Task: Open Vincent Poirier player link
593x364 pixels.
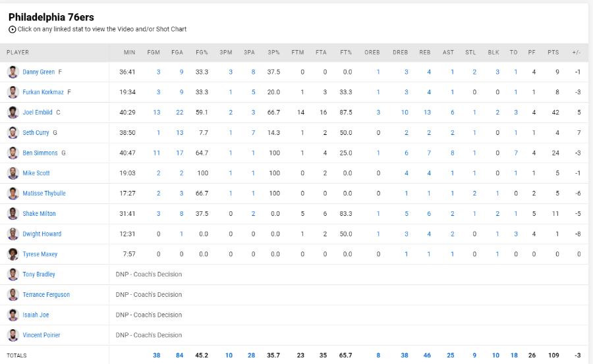Action: tap(42, 335)
